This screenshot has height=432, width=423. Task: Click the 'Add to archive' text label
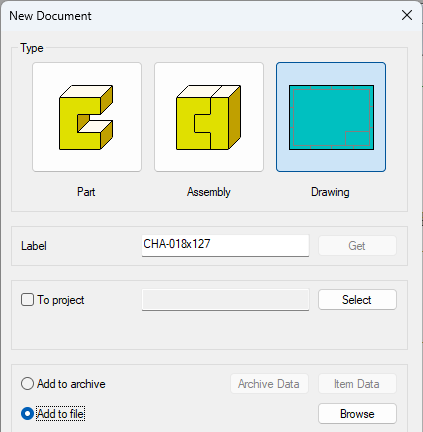[x=71, y=384]
